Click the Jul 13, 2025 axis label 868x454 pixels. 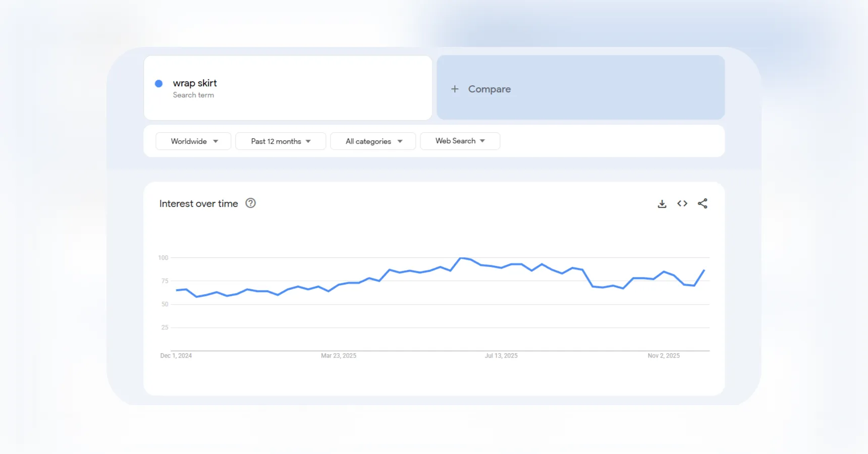(x=501, y=355)
